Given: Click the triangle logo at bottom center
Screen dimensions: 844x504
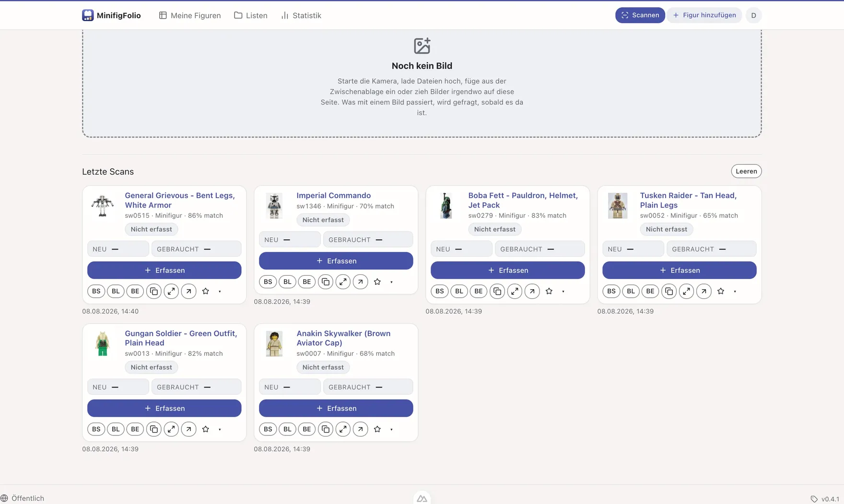Looking at the screenshot, I should tap(422, 499).
